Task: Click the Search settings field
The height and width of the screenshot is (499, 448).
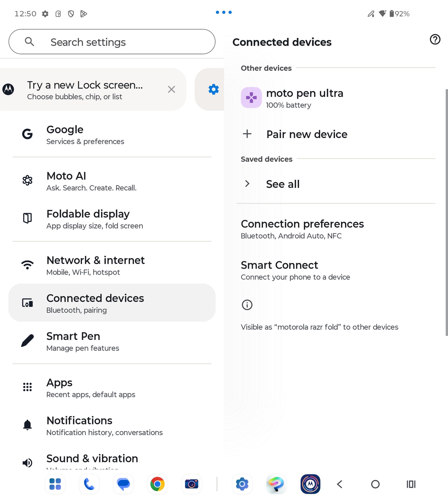Action: pyautogui.click(x=112, y=42)
